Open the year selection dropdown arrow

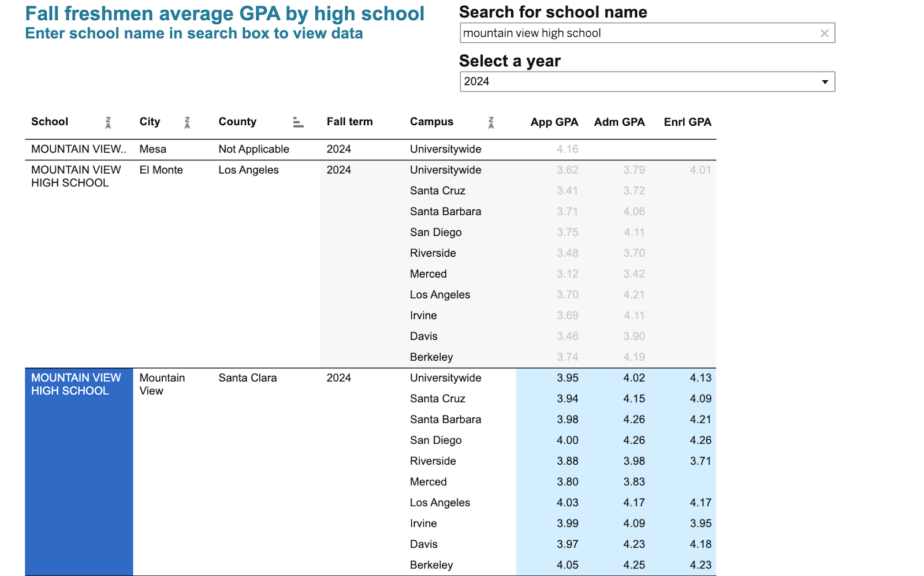825,82
